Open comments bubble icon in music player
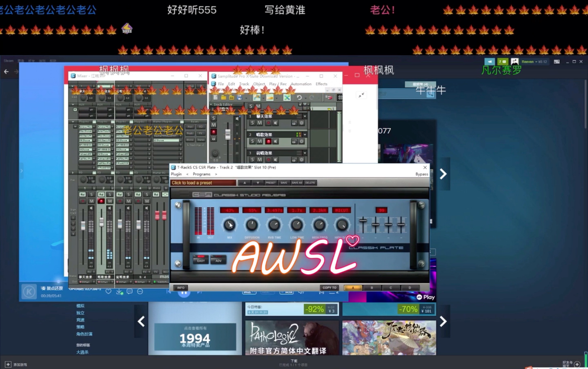Screen dimensions: 588x369 (x=130, y=291)
